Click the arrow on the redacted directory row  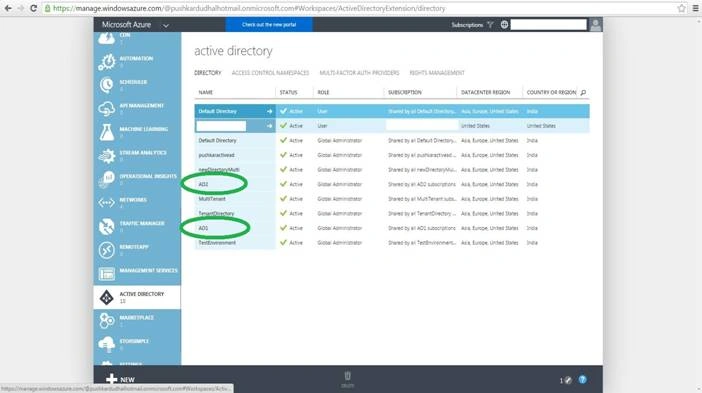[x=270, y=126]
